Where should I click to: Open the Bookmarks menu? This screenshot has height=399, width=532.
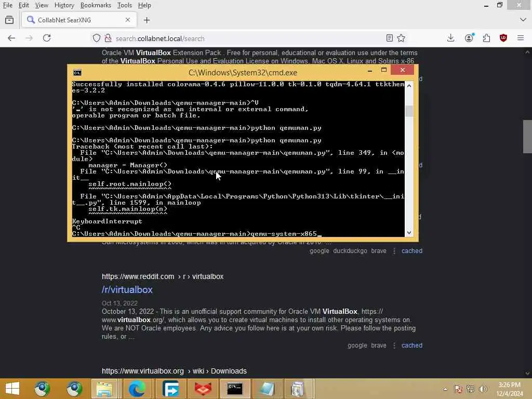pos(96,5)
